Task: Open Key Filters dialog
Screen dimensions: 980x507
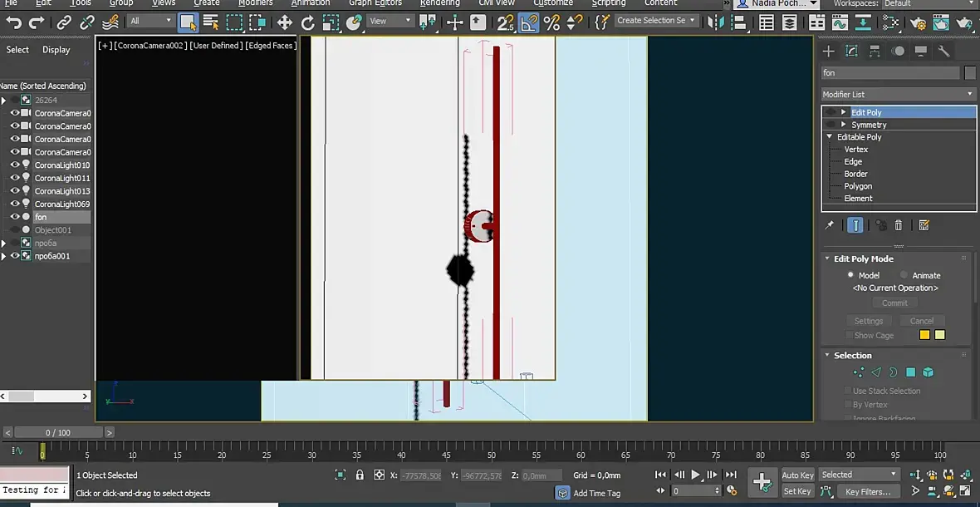Action: (x=868, y=492)
